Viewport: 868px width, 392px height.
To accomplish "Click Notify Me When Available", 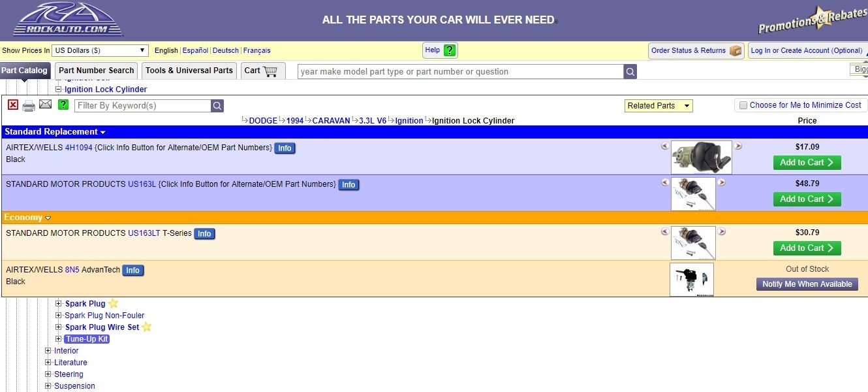I will coord(807,284).
